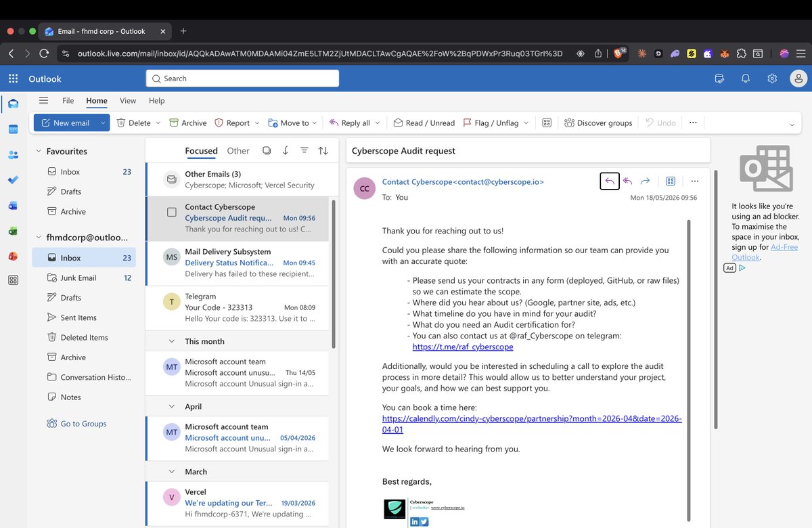The width and height of the screenshot is (812, 528).
Task: Open the ribbon more options ellipsis
Action: (693, 123)
